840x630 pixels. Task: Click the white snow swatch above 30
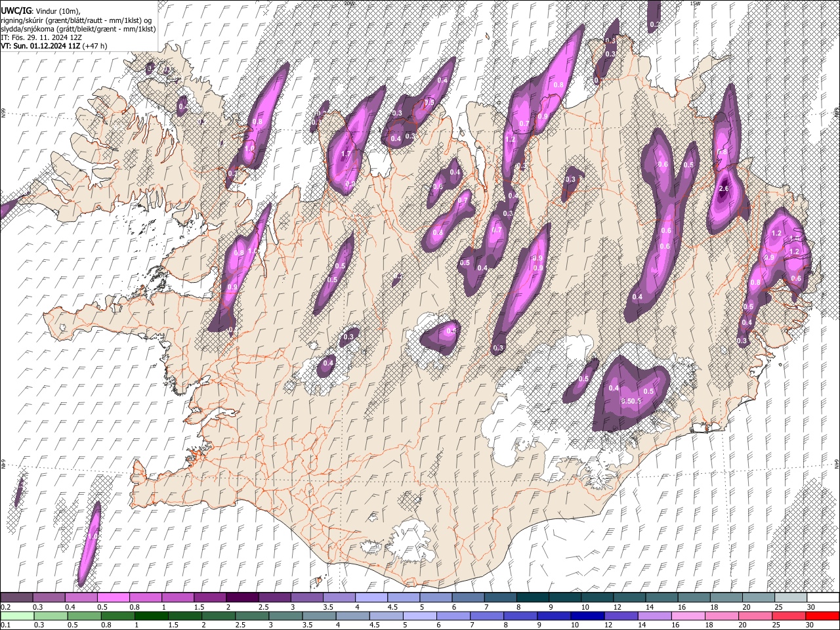coord(824,598)
